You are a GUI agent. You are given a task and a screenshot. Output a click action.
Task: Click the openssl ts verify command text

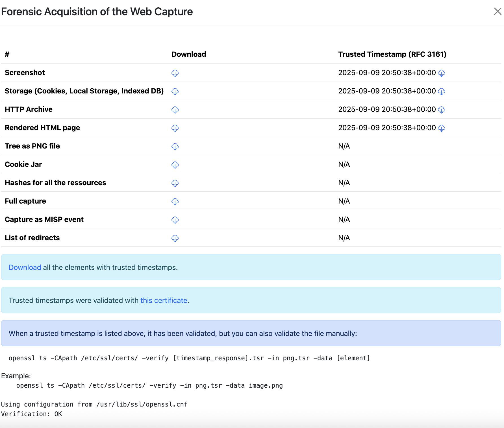click(x=189, y=358)
